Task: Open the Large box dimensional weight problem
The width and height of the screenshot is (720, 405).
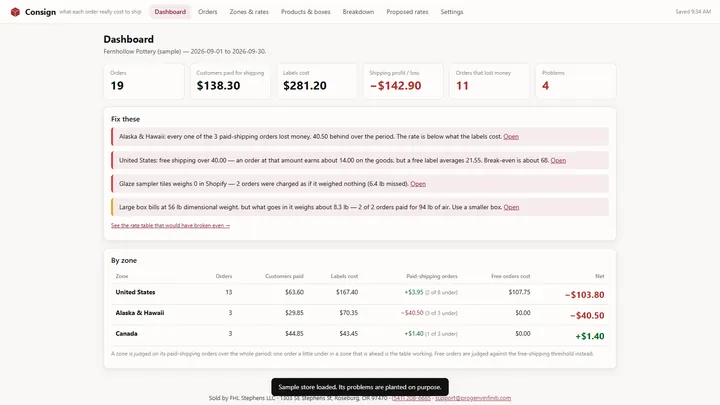Action: coord(511,207)
